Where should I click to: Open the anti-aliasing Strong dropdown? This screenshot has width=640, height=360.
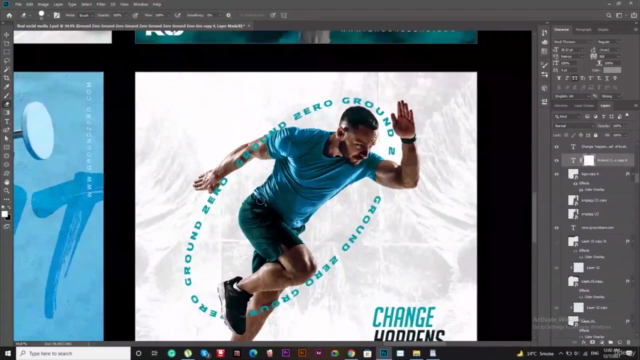610,96
